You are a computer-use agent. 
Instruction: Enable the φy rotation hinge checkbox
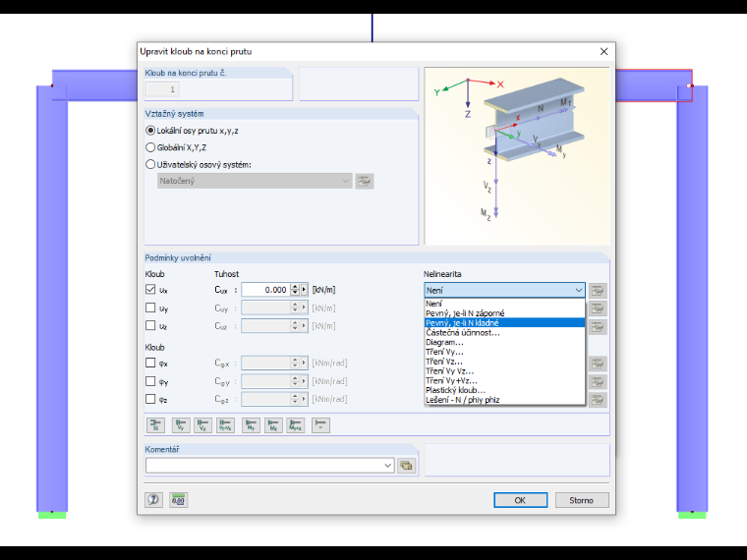[x=150, y=381]
